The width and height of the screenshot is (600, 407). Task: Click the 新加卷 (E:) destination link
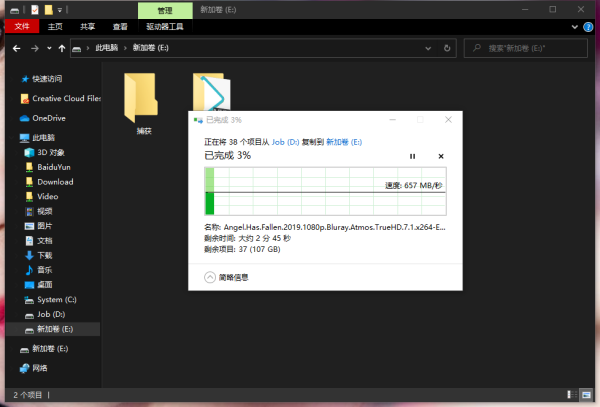click(344, 142)
